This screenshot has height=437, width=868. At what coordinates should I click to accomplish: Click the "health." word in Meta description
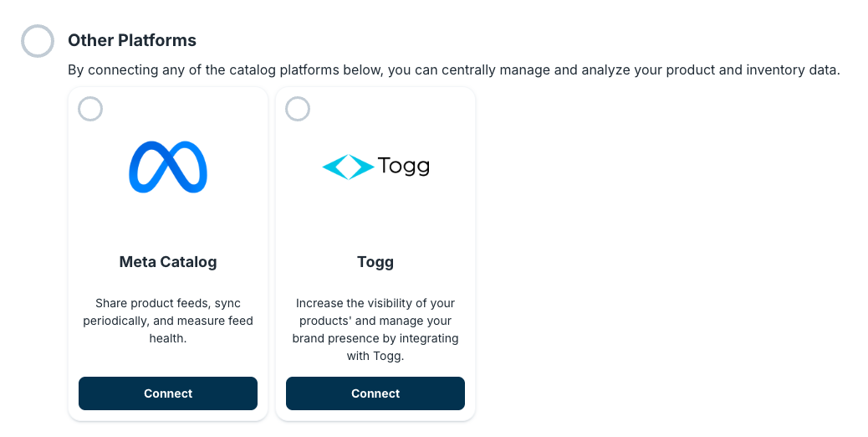click(168, 338)
